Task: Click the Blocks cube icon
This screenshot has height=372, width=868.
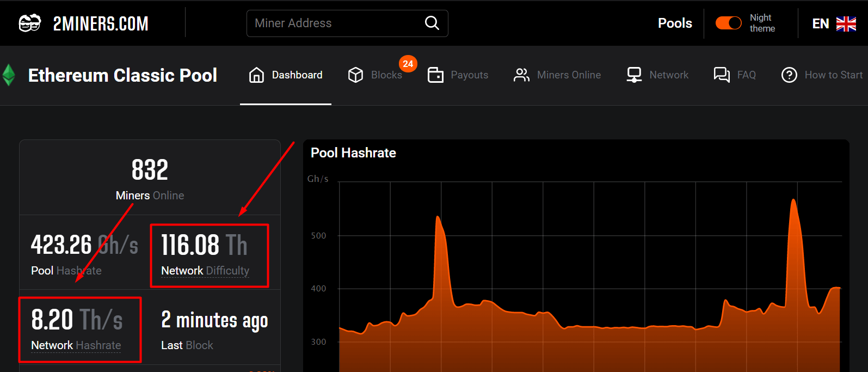Action: click(x=355, y=75)
